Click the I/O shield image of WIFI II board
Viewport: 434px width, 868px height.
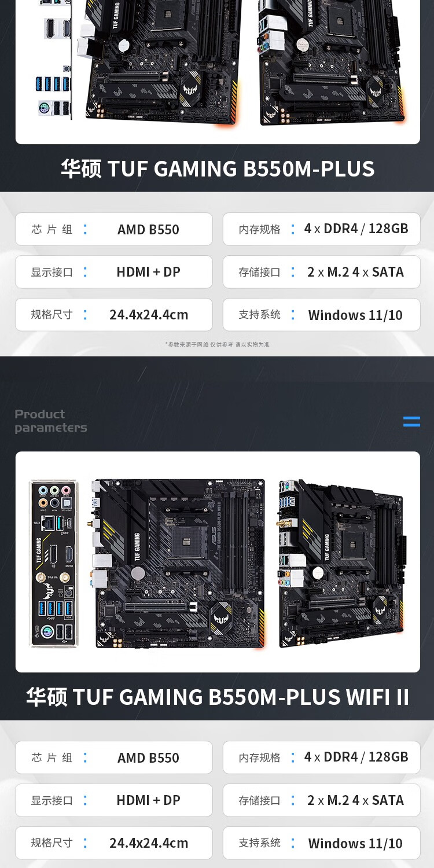point(53,563)
